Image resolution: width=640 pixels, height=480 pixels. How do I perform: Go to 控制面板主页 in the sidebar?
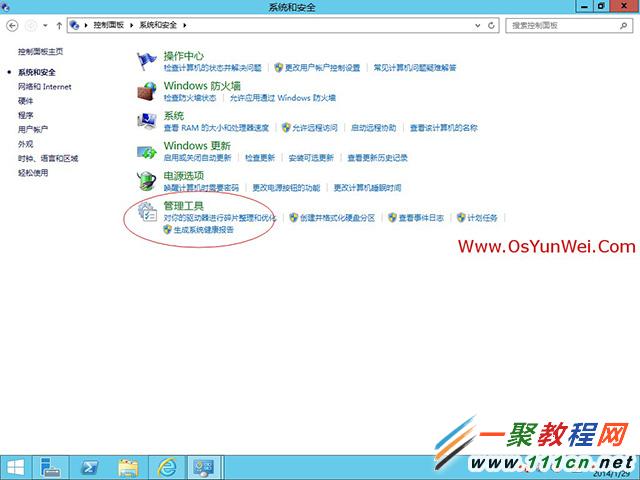click(40, 51)
